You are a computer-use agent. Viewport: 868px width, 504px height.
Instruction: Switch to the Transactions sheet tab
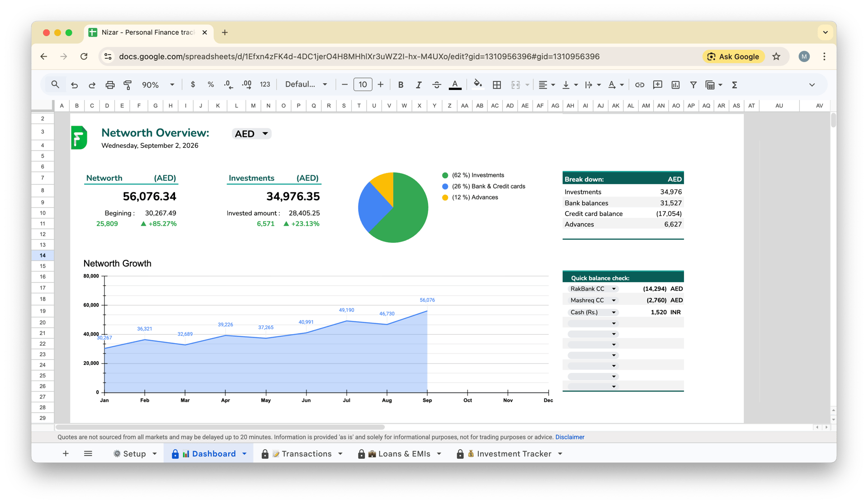[x=306, y=454]
